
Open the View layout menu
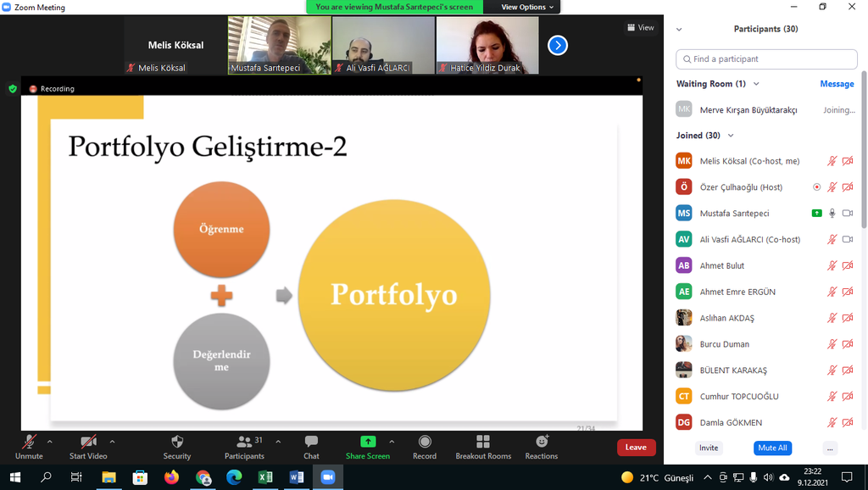click(641, 28)
